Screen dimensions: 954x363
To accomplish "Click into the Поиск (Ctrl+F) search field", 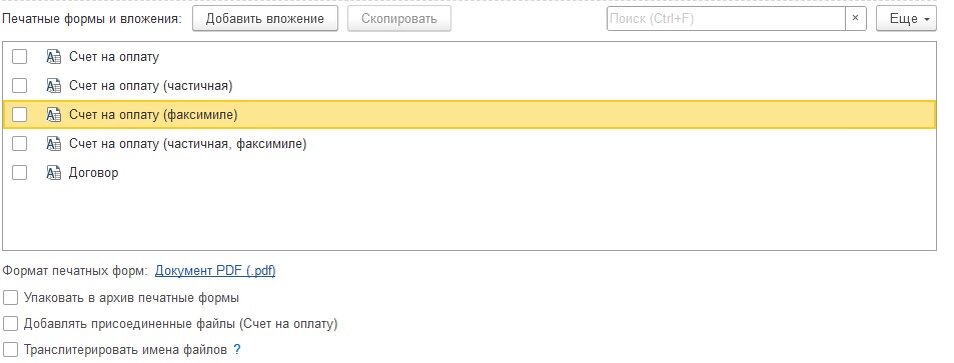I will pyautogui.click(x=726, y=18).
